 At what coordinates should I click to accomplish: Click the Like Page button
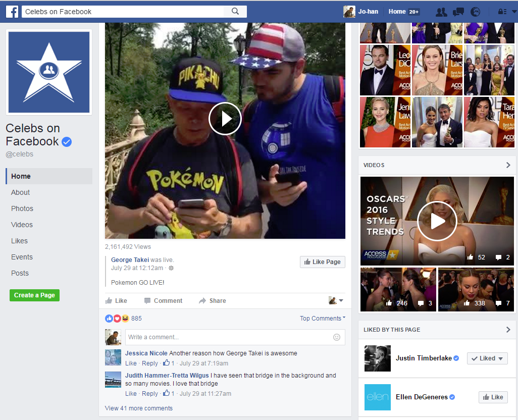(x=323, y=262)
